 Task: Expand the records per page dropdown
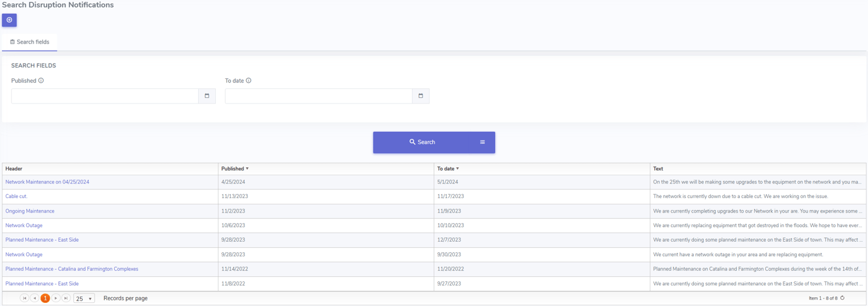90,299
